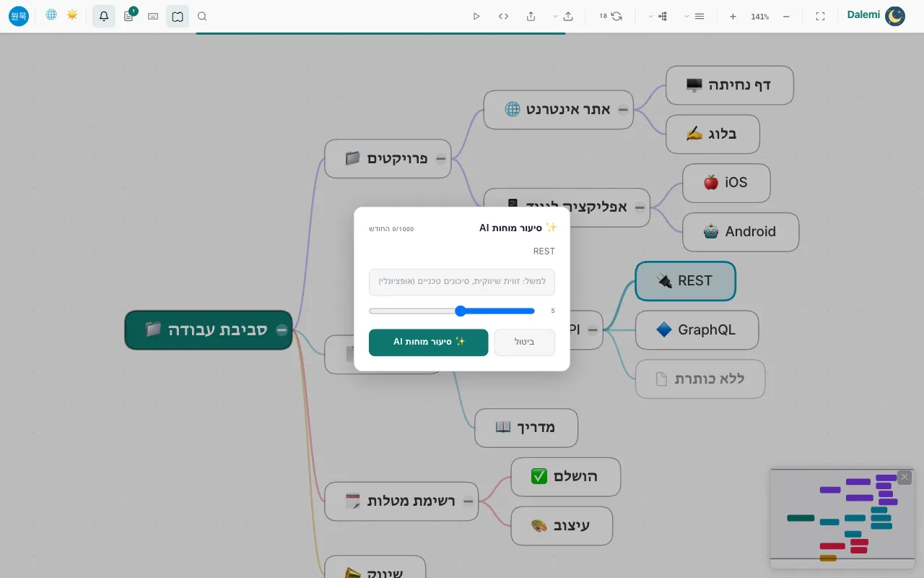Click the 141% zoom level
The height and width of the screenshot is (578, 924).
[759, 16]
